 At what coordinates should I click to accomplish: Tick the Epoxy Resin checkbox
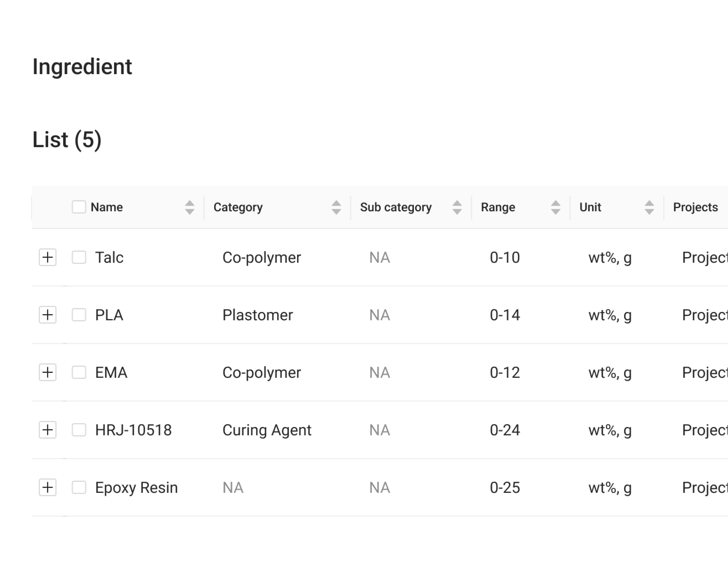[x=79, y=487]
